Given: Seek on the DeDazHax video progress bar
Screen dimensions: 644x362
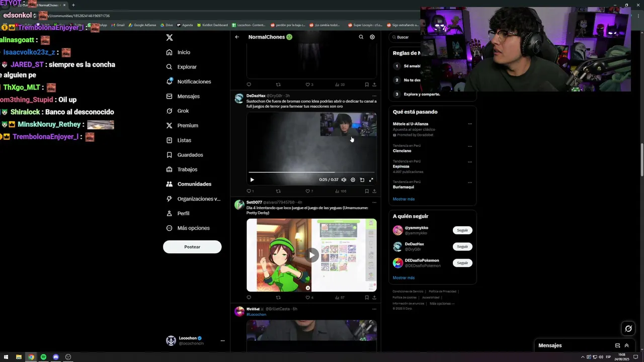Looking at the screenshot, I should click(x=311, y=172).
